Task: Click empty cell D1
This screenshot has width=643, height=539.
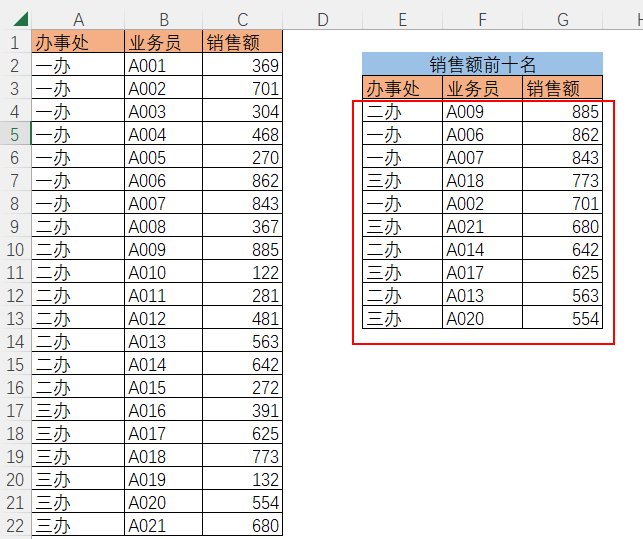Action: coord(322,42)
